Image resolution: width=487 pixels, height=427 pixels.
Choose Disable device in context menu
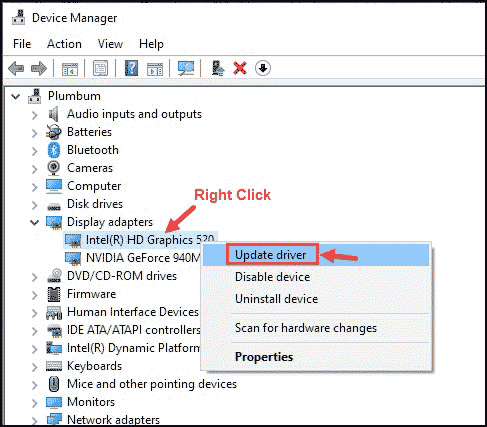point(316,277)
